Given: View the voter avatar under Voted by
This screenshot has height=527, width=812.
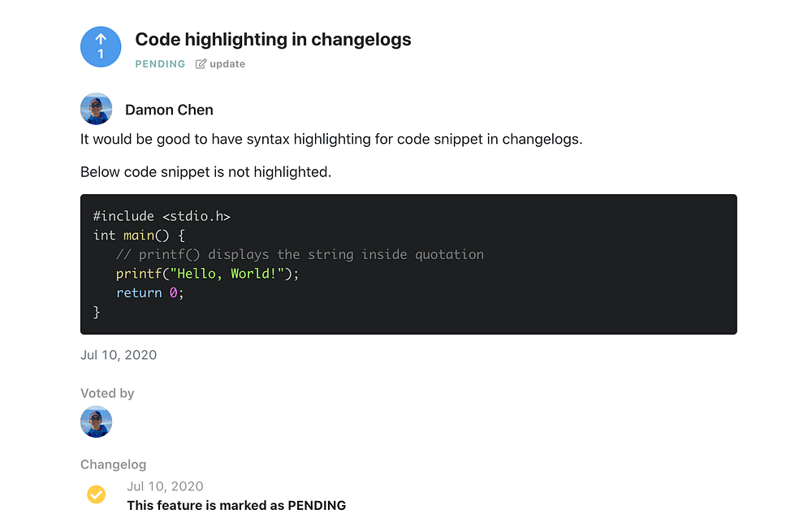Looking at the screenshot, I should click(97, 422).
